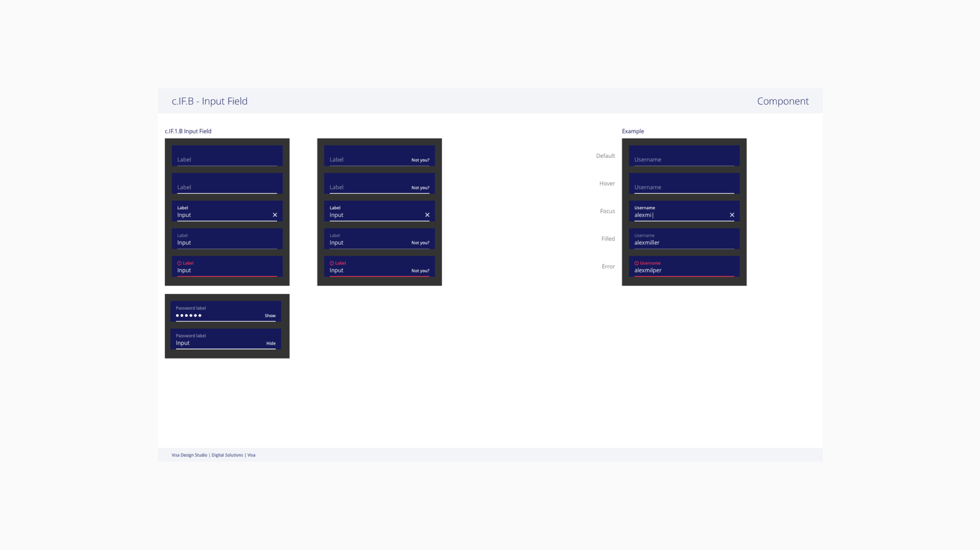980x550 pixels.
Task: Click the Component tab label
Action: click(x=783, y=101)
